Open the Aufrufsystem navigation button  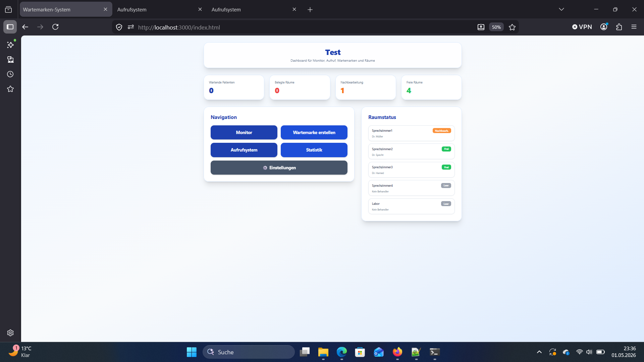pos(244,150)
